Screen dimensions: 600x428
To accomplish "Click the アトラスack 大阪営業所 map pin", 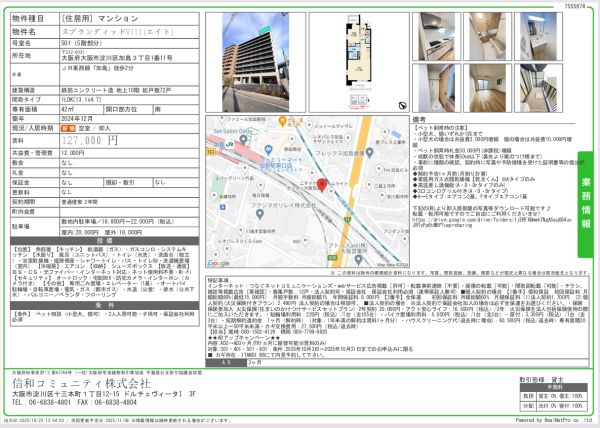I will pos(358,260).
